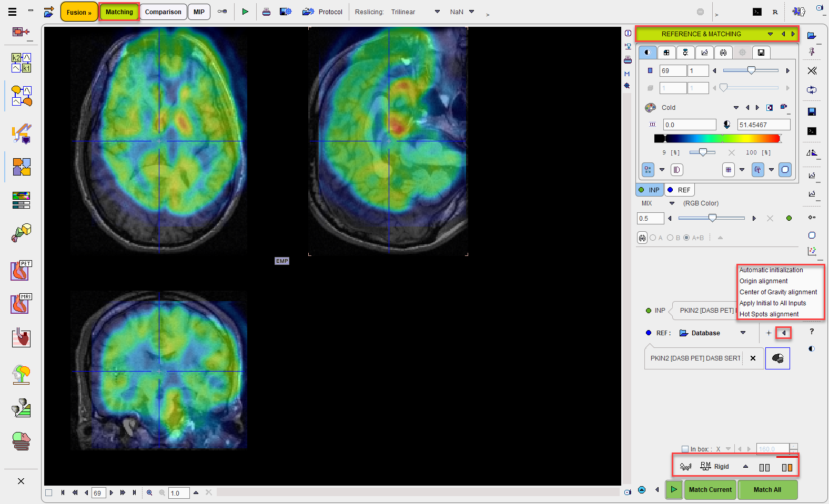Click the MIX fusion balance slider
Screen dimensions: 829x504
coord(712,218)
